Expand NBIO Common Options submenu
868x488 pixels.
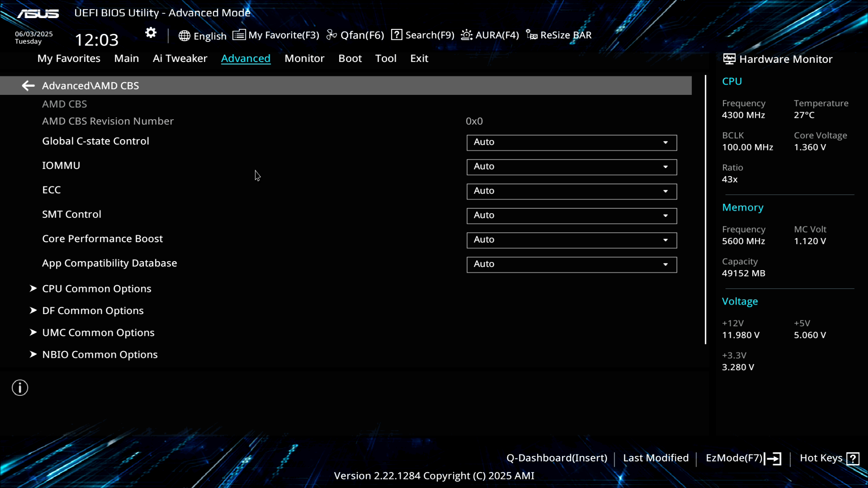pyautogui.click(x=99, y=355)
